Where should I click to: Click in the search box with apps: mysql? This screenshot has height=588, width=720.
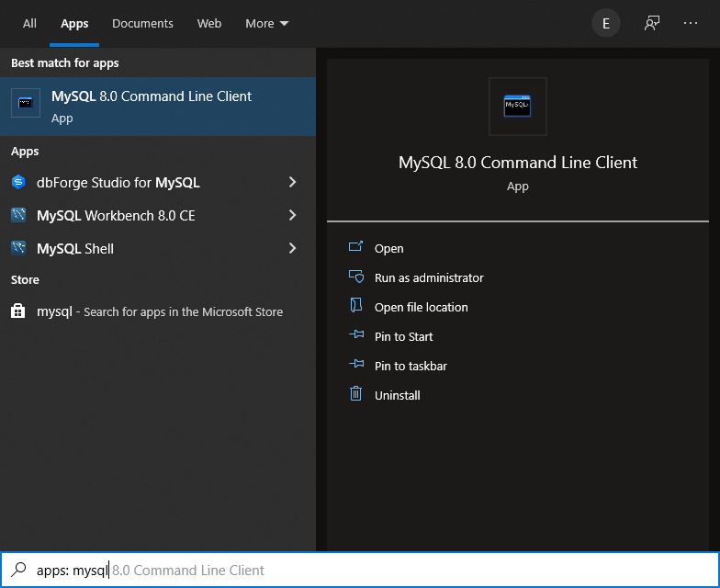pyautogui.click(x=360, y=570)
